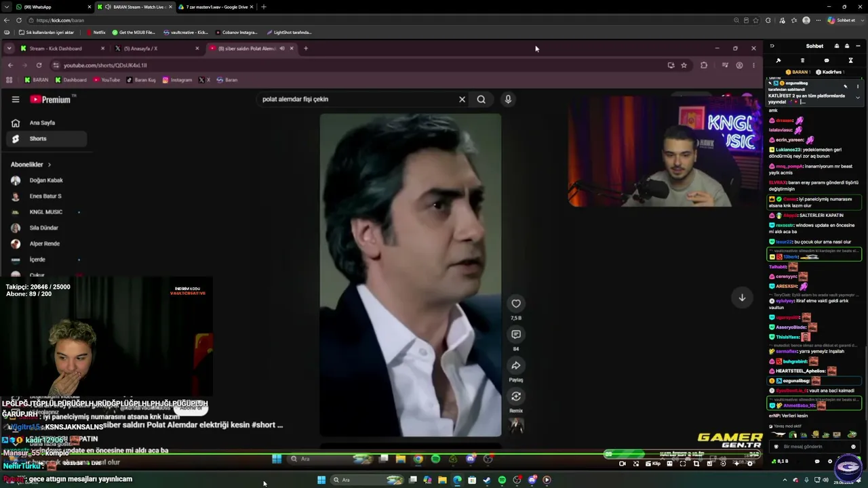
Task: Clear the YouTube search box text
Action: click(x=462, y=99)
